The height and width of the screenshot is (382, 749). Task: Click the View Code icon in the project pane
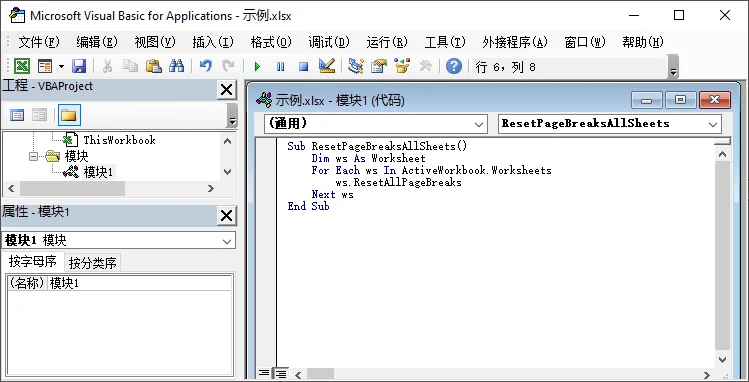tap(17, 115)
